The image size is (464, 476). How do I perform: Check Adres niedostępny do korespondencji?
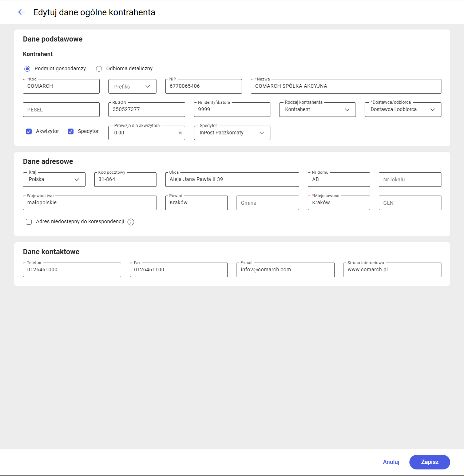[x=29, y=222]
